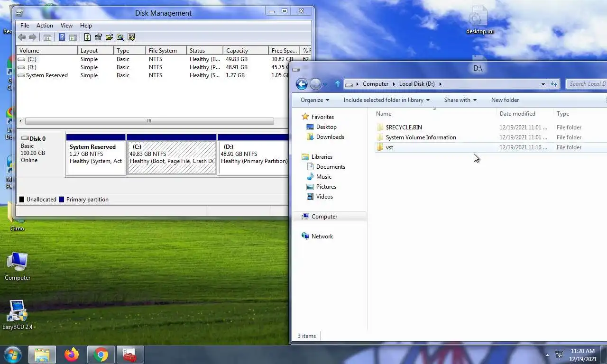Image resolution: width=607 pixels, height=364 pixels.
Task: Click Local Disk (D:) breadcrumb segment
Action: click(417, 84)
